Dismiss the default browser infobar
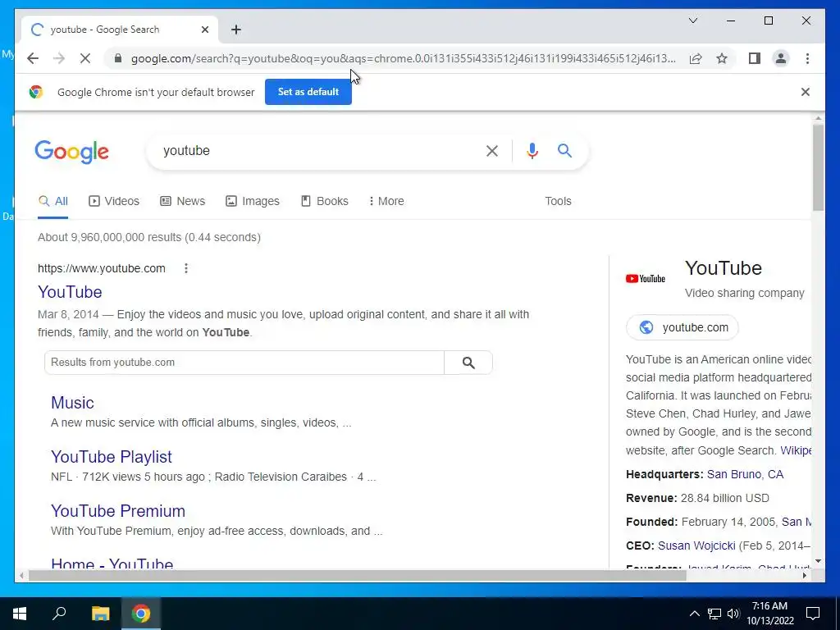The image size is (840, 630). point(806,92)
